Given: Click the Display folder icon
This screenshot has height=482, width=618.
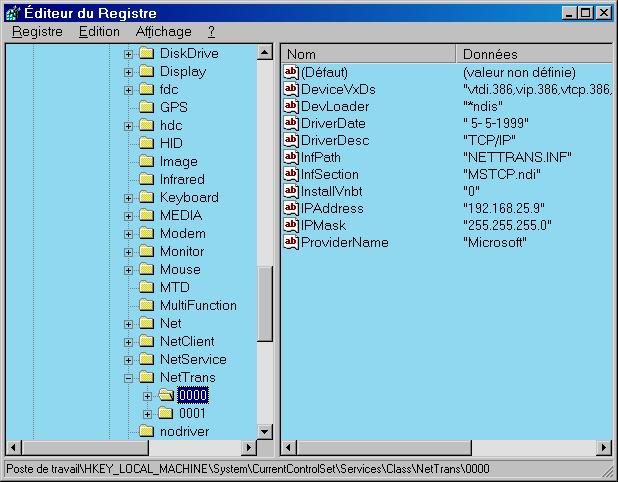Looking at the screenshot, I should pyautogui.click(x=147, y=71).
